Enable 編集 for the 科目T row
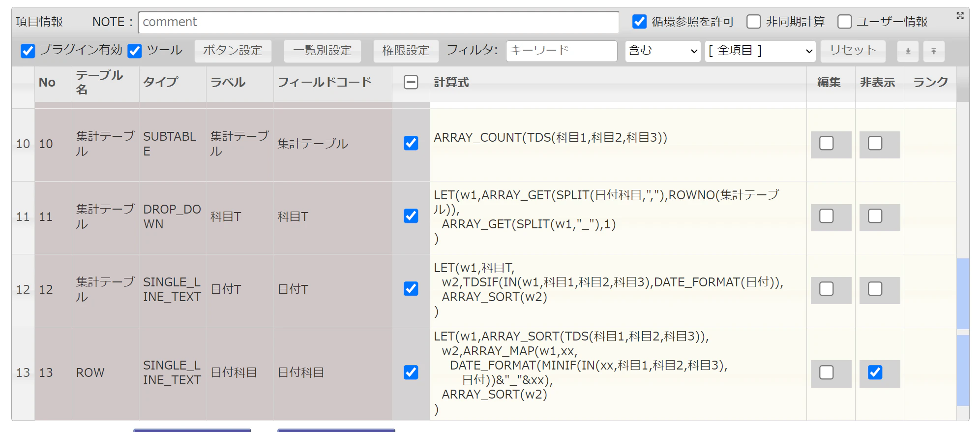This screenshot has height=432, width=980. click(x=827, y=216)
